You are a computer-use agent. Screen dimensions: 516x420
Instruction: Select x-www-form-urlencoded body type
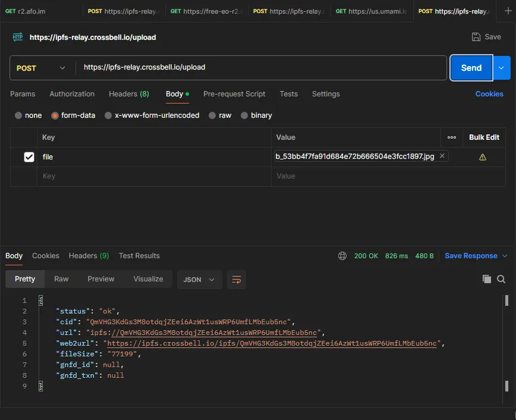(x=108, y=115)
